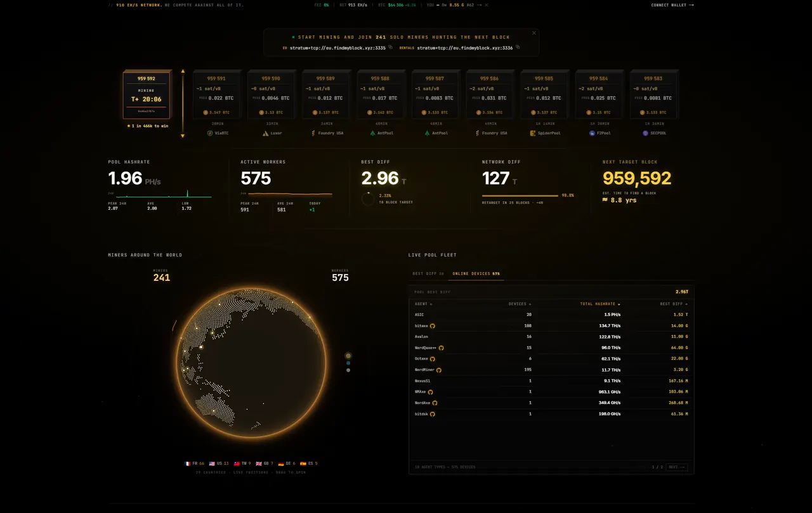This screenshot has width=812, height=513.
Task: Click the Foundry USA icon under block 959 589
Action: pos(313,133)
